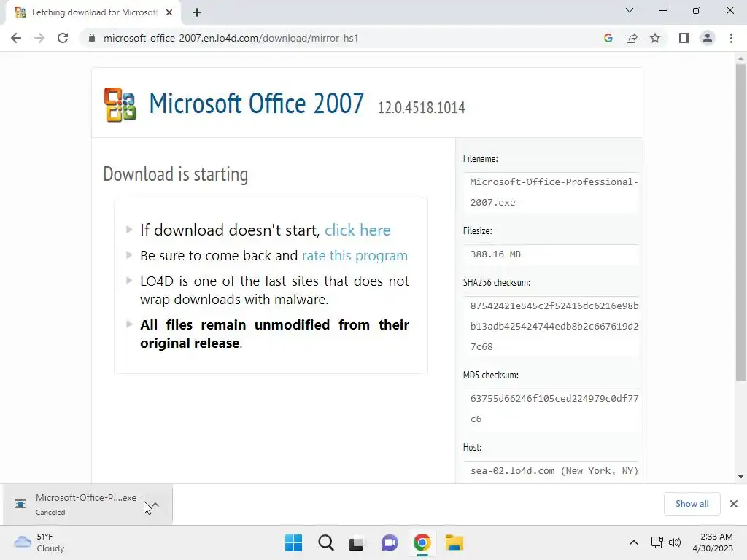The width and height of the screenshot is (747, 560).
Task: Open File Explorer from taskbar
Action: pos(454,542)
